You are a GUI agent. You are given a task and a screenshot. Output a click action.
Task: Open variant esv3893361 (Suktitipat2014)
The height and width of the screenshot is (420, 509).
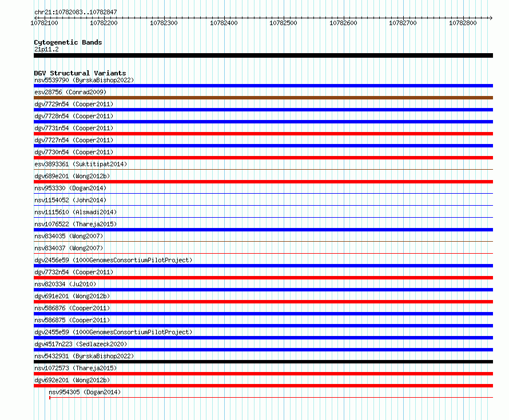(81, 164)
